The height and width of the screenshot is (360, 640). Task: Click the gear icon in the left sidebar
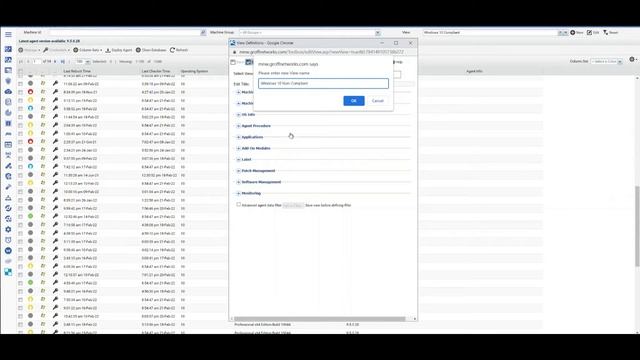pos(8,229)
